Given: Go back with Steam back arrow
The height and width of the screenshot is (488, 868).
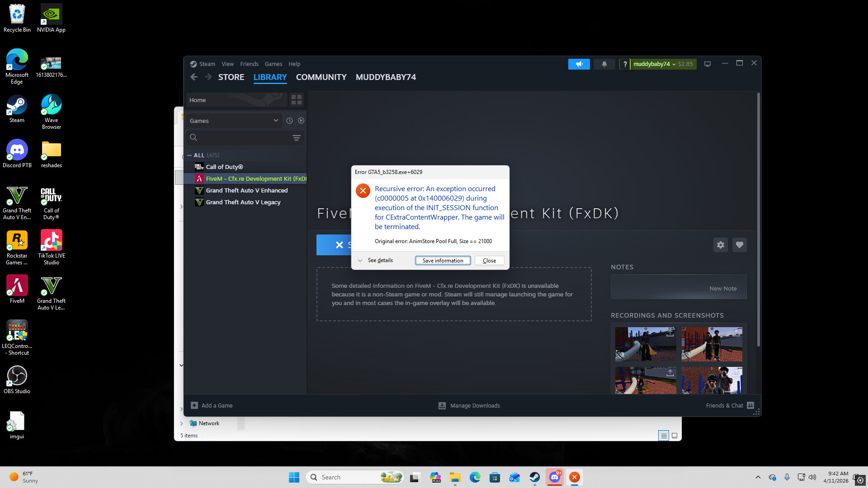Looking at the screenshot, I should point(194,77).
